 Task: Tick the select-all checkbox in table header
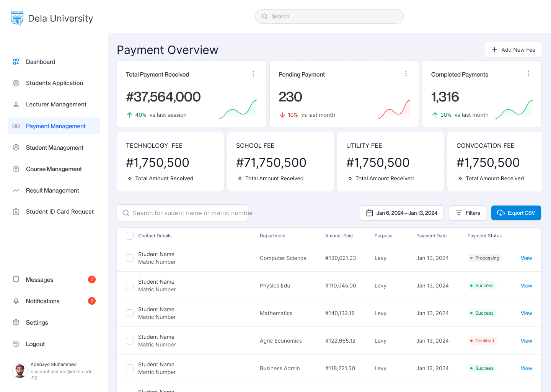[x=130, y=236]
